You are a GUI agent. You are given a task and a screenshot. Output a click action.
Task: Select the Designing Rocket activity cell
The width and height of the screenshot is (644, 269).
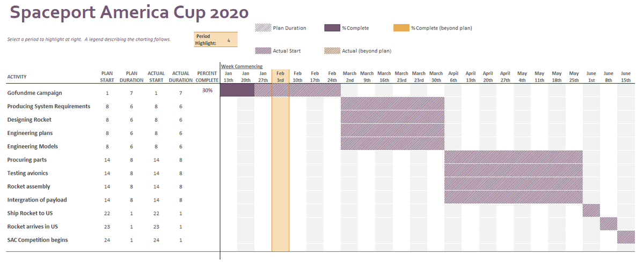(30, 119)
